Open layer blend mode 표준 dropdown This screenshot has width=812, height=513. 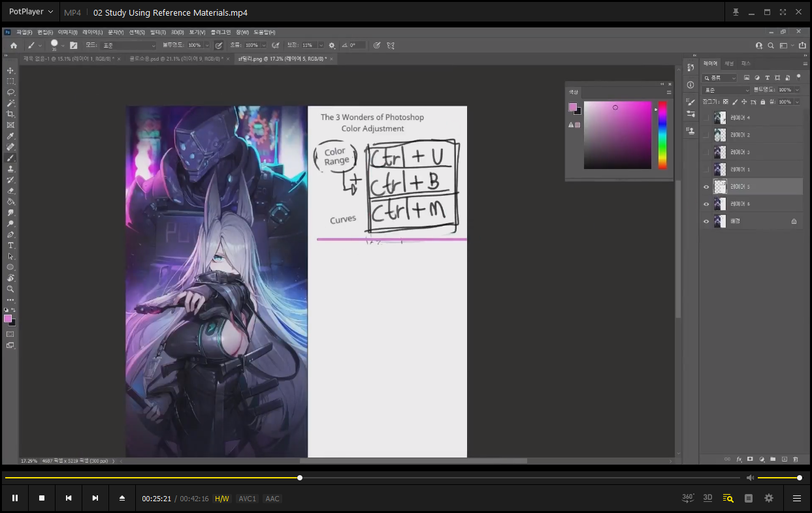(x=726, y=90)
